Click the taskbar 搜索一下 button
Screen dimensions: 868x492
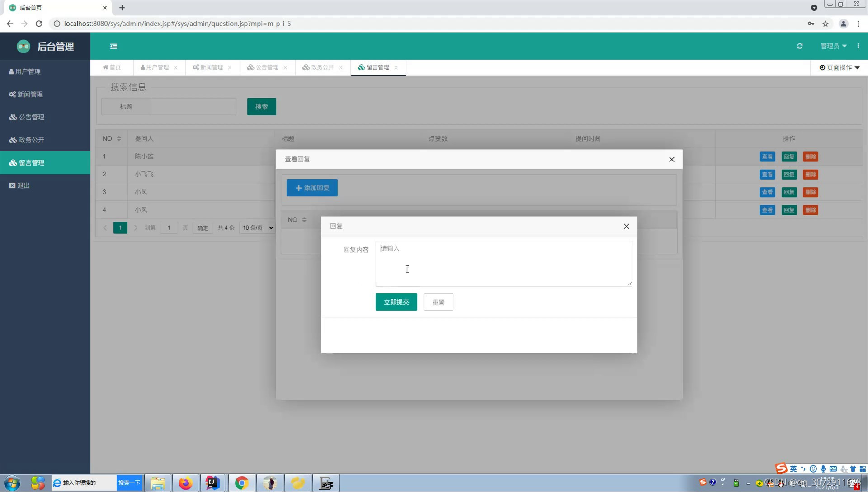[129, 483]
